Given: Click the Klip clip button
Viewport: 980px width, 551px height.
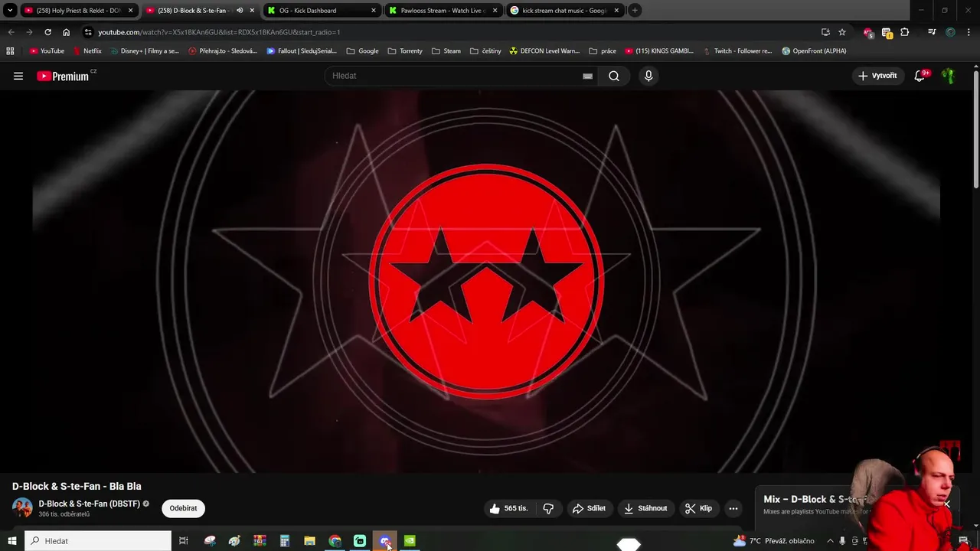Looking at the screenshot, I should [698, 508].
